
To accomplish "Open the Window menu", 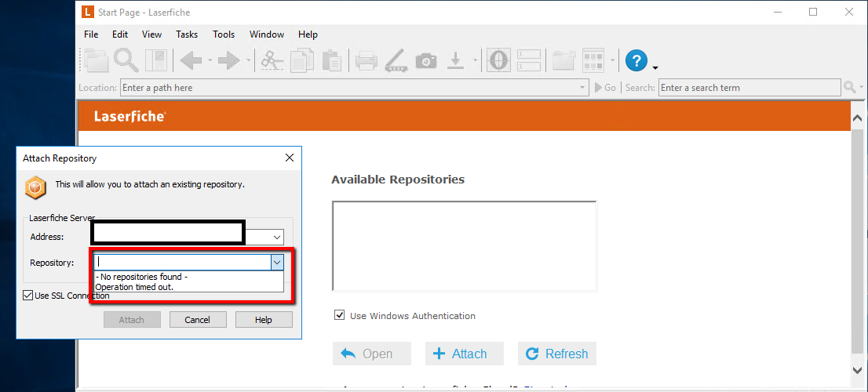I will click(267, 34).
